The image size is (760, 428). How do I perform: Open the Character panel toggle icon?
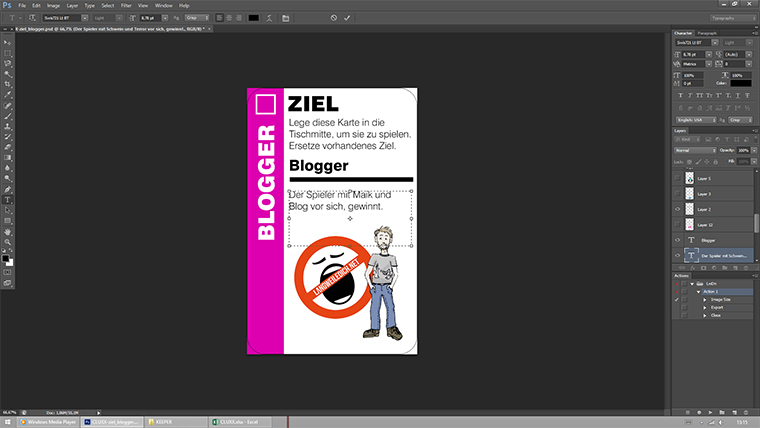[286, 18]
